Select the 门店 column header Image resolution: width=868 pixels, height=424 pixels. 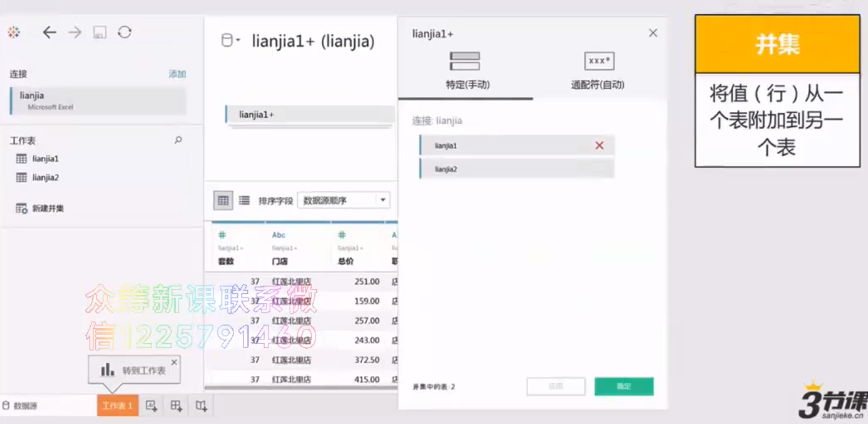280,261
